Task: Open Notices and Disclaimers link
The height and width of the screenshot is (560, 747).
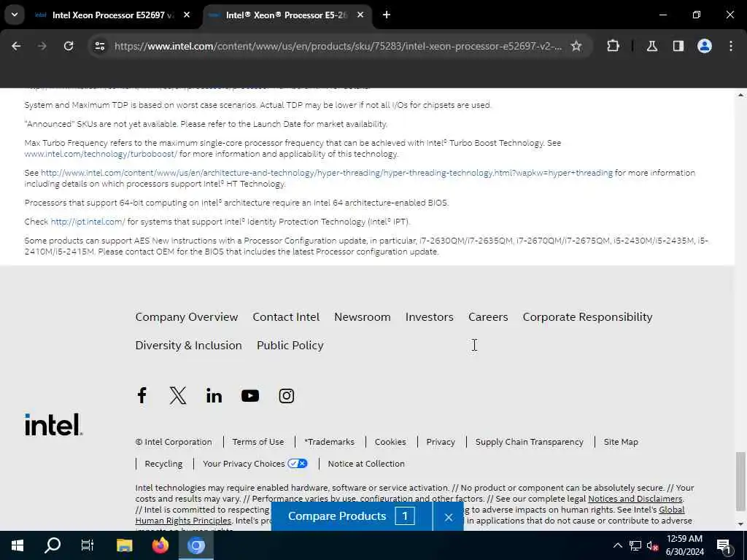Action: tap(635, 499)
